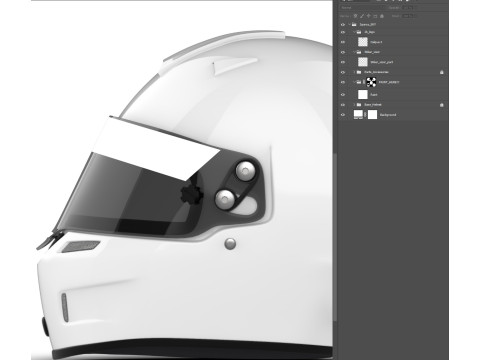Click the visor group folder icon
The width and height of the screenshot is (480, 360).
point(359,52)
